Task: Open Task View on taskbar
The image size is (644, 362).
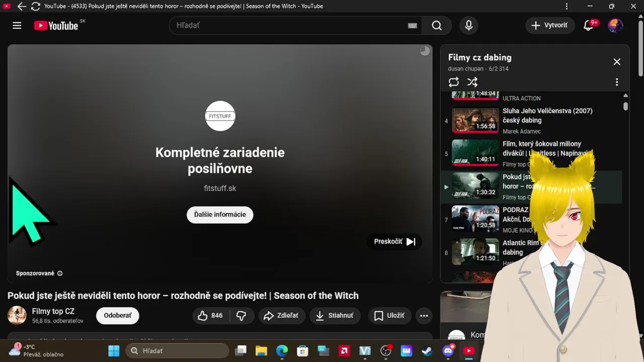Action: (x=242, y=350)
